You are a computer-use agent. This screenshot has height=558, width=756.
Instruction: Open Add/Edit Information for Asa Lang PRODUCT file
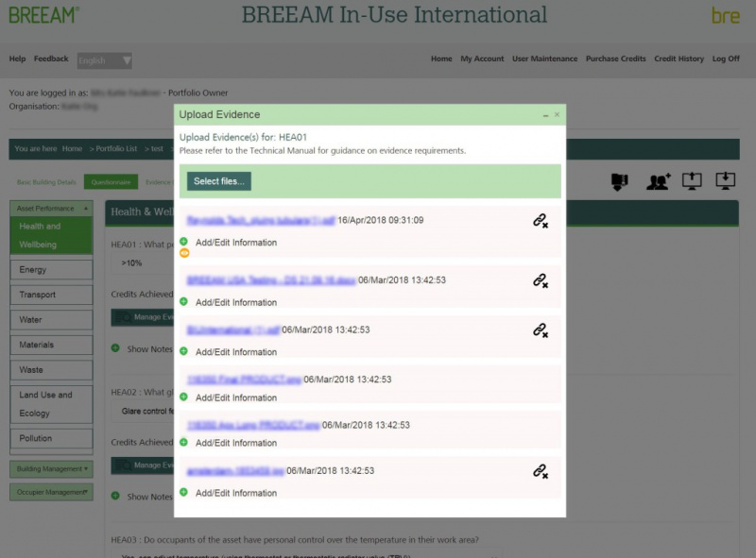click(x=235, y=443)
